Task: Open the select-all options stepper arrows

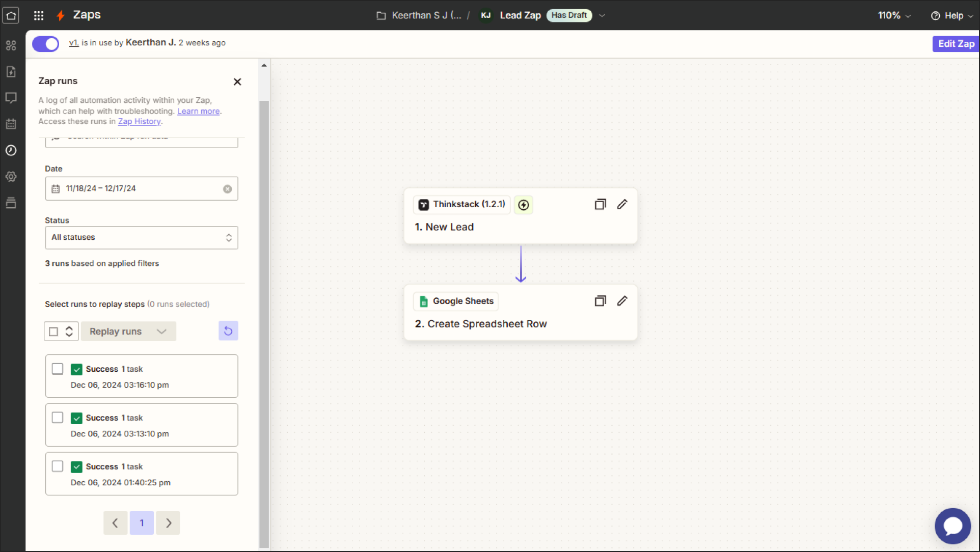Action: pyautogui.click(x=69, y=332)
